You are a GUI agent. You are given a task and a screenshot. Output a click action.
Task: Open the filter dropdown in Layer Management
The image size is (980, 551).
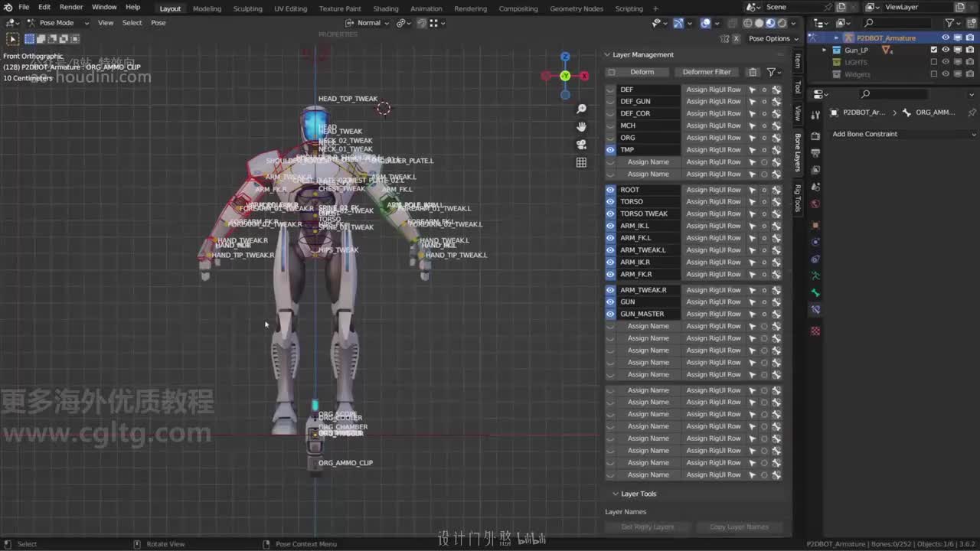tap(773, 72)
